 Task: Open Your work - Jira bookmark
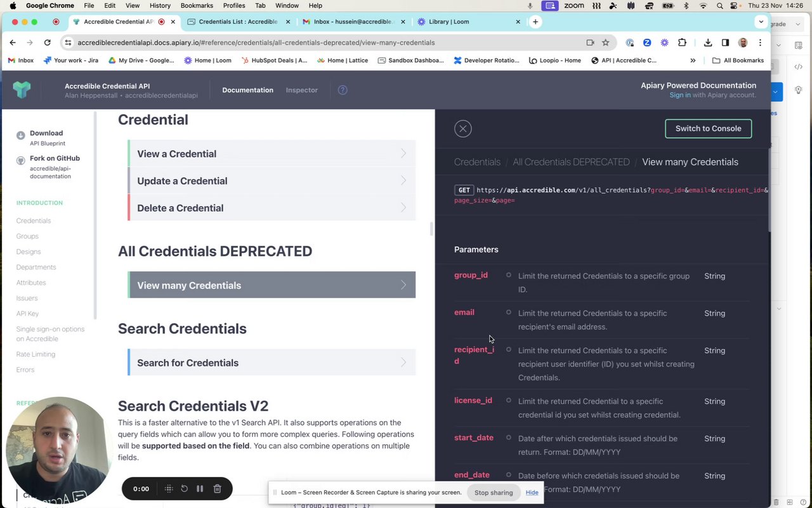[70, 60]
